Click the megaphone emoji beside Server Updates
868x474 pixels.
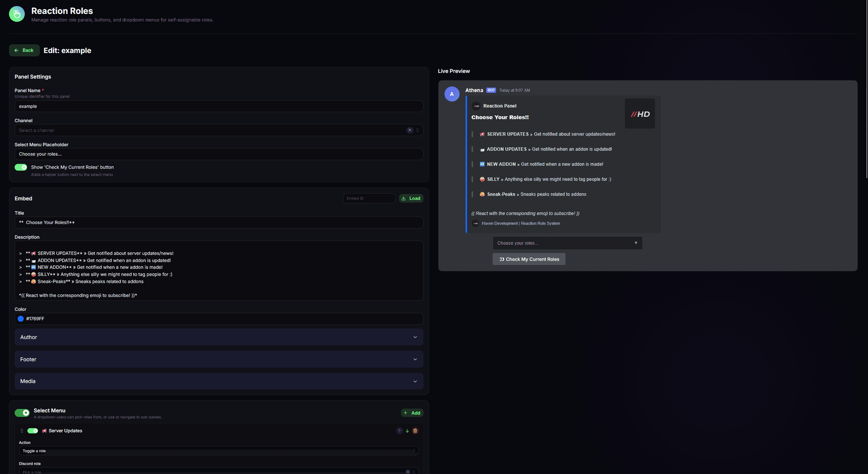[x=44, y=431]
